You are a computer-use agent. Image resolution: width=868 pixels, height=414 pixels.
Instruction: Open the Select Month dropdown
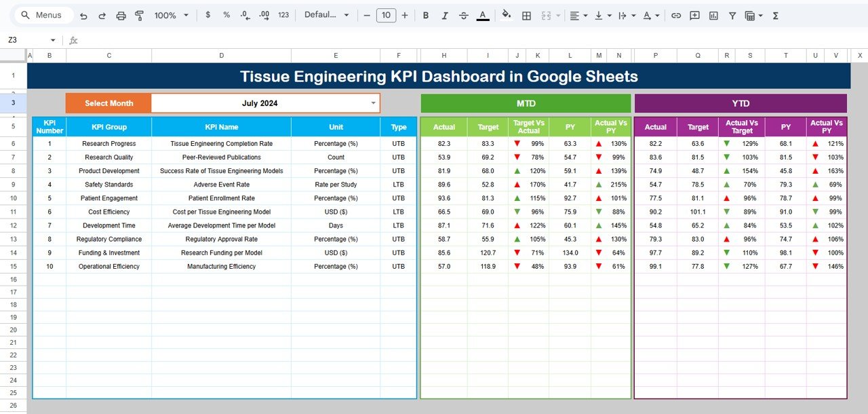(x=372, y=102)
